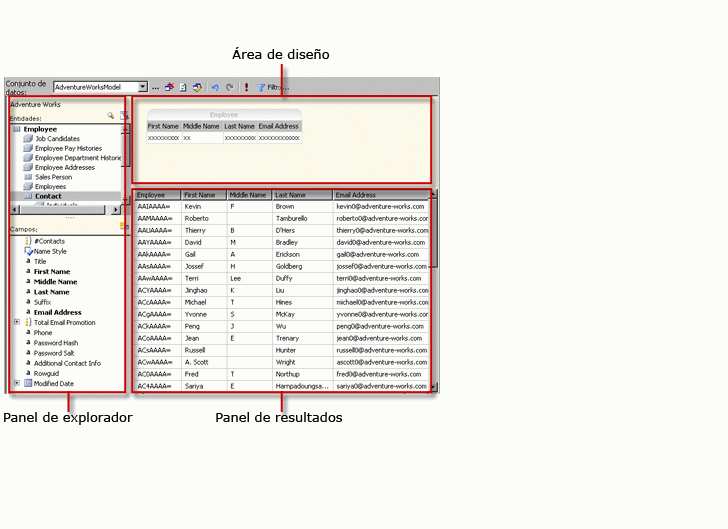Viewport: 728px width, 529px height.
Task: Click the entities list scroll-down arrow
Action: pyautogui.click(x=125, y=200)
